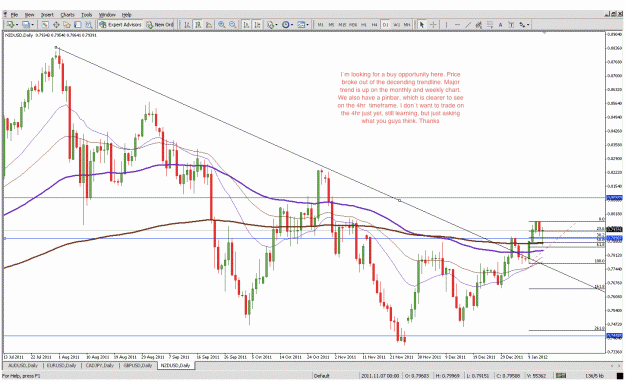The width and height of the screenshot is (625, 381).
Task: Select the M5 timeframe
Action: coord(331,25)
